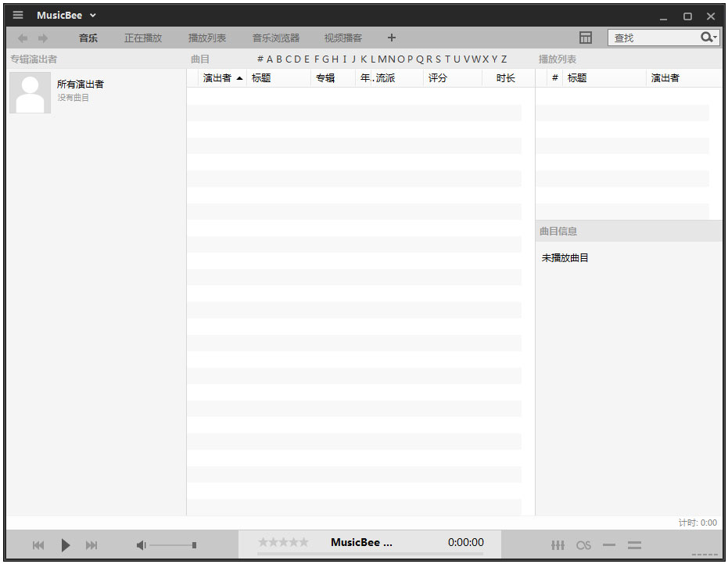Viewport: 728px width, 564px height.
Task: Open the equalizer icon in the bottom bar
Action: pos(558,545)
